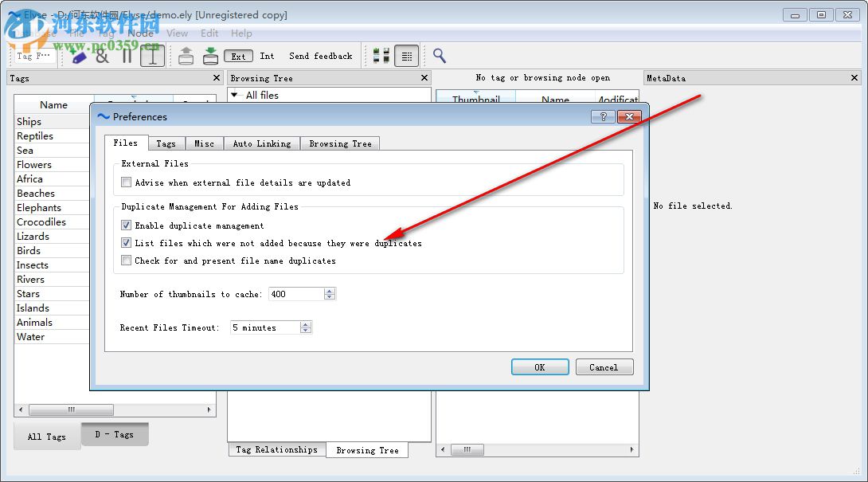Switch to thumbnail grid view icon
This screenshot has width=868, height=482.
[x=381, y=56]
